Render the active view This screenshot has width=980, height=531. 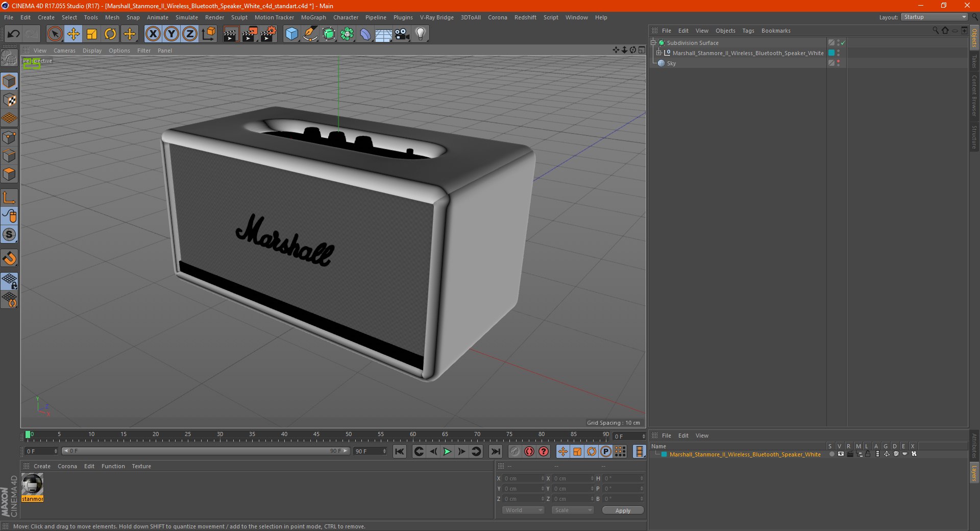pos(231,34)
